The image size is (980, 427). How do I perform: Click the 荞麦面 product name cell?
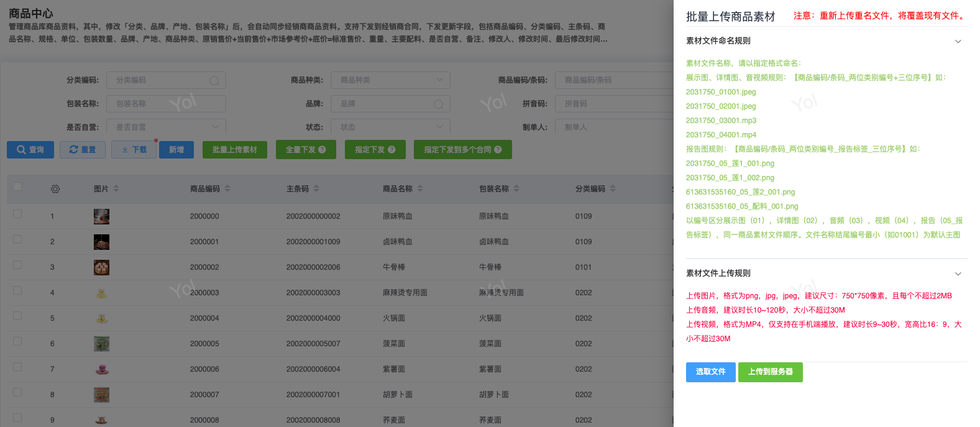(x=394, y=420)
